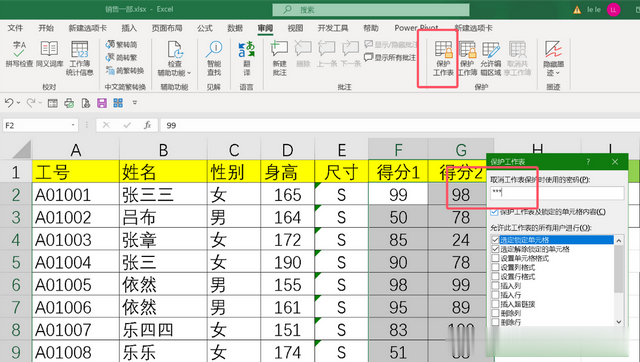Image resolution: width=640 pixels, height=362 pixels.
Task: Click the form table icon after redo
Action: tap(53, 103)
